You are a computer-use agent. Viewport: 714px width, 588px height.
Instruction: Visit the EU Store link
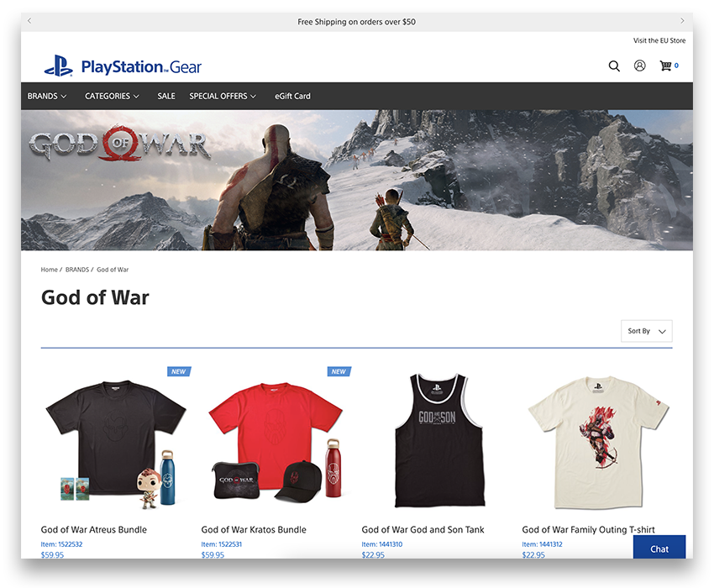(659, 40)
